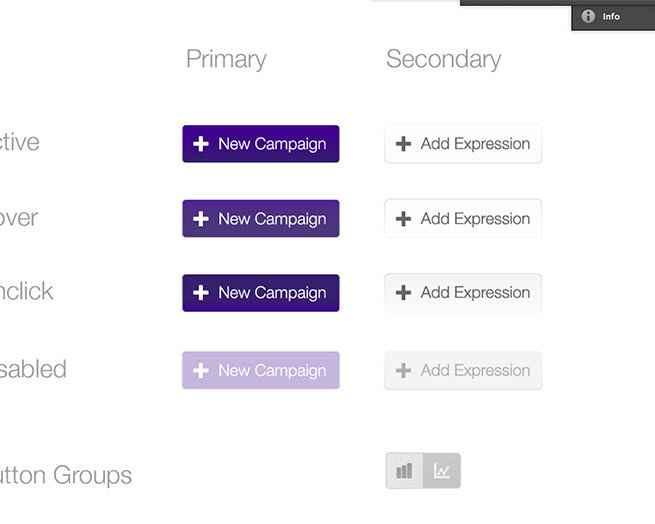Click the active-state New Campaign button text
The image size is (655, 524).
272,144
